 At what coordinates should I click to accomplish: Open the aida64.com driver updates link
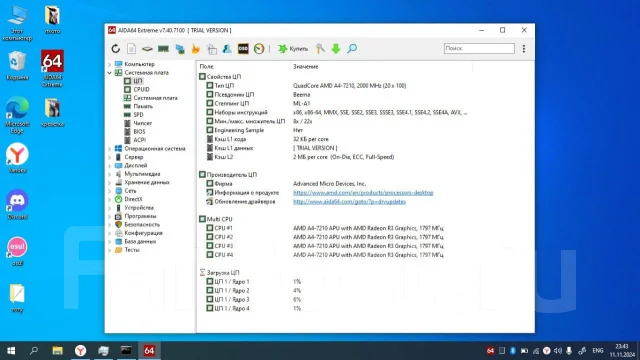tap(349, 202)
